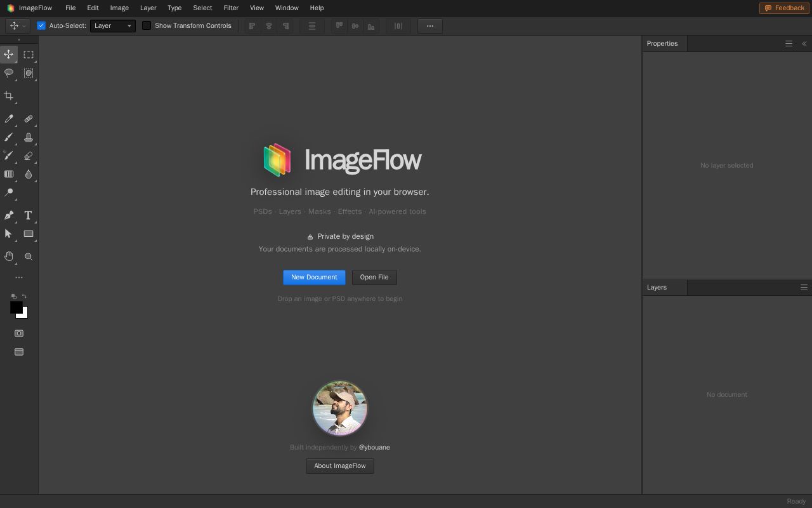Select the Crop tool
This screenshot has width=812, height=508.
point(9,96)
